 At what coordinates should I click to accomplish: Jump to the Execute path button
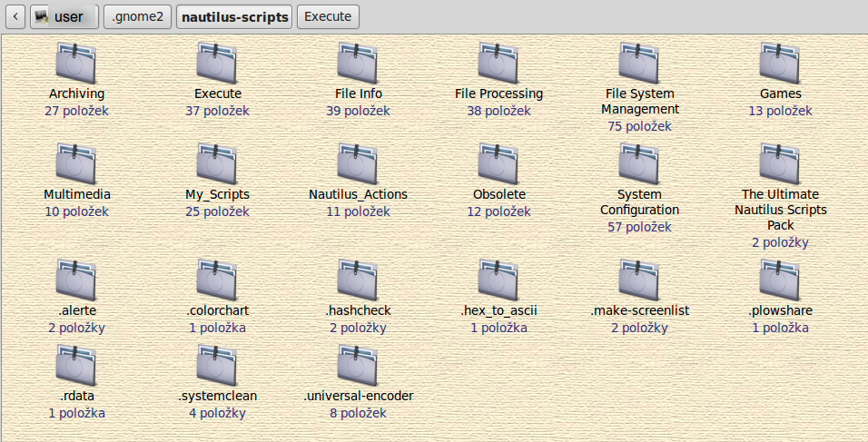(328, 16)
